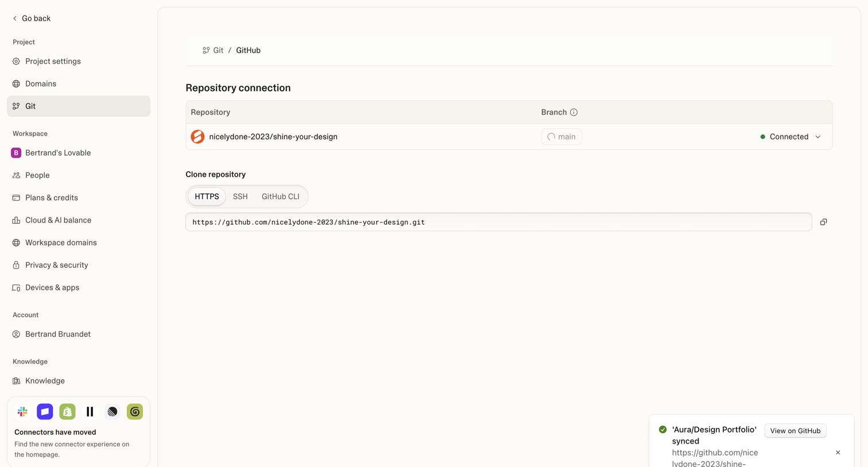Click the clone URL input field
Image resolution: width=868 pixels, height=467 pixels.
[x=498, y=222]
